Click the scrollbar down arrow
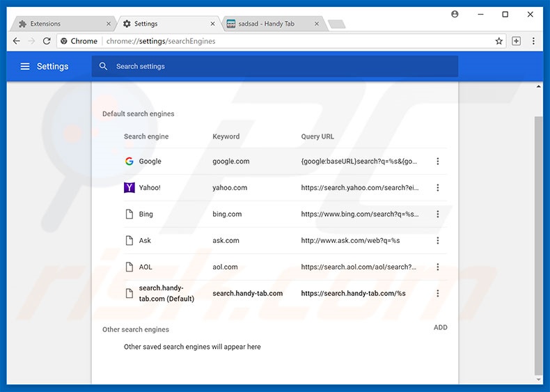Image resolution: width=550 pixels, height=392 pixels. click(538, 379)
